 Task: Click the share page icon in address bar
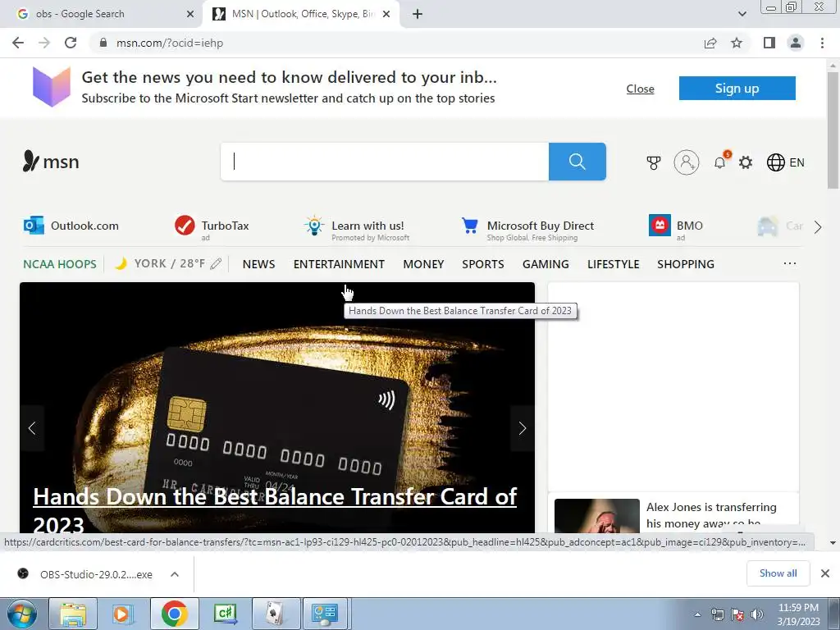710,43
